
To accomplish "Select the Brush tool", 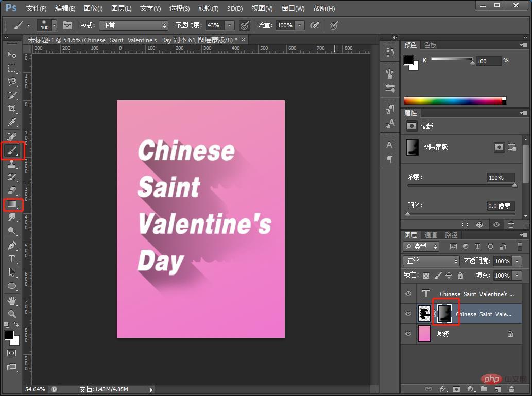I will [12, 150].
